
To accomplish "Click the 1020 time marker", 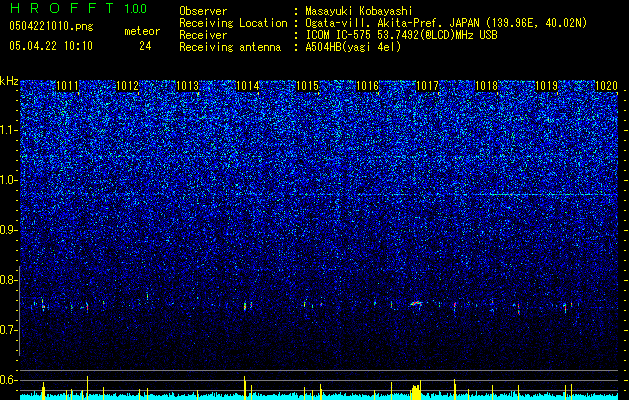I will 606,86.
